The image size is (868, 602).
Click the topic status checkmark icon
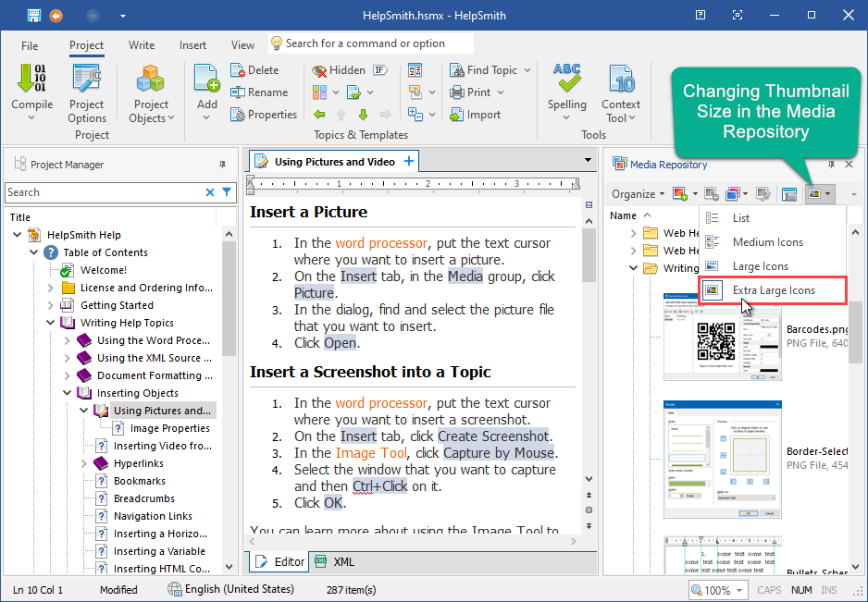(x=353, y=92)
